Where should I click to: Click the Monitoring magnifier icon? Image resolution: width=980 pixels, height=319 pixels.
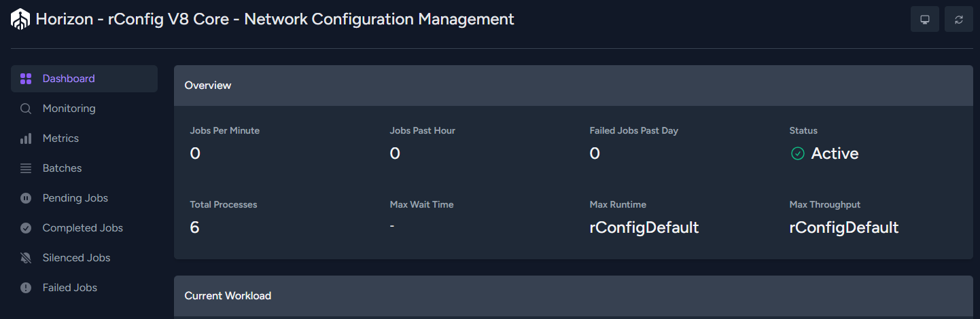point(26,109)
